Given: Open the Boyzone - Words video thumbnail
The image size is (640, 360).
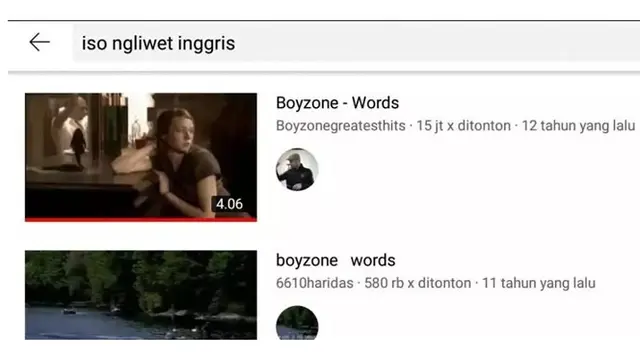Looking at the screenshot, I should (141, 157).
